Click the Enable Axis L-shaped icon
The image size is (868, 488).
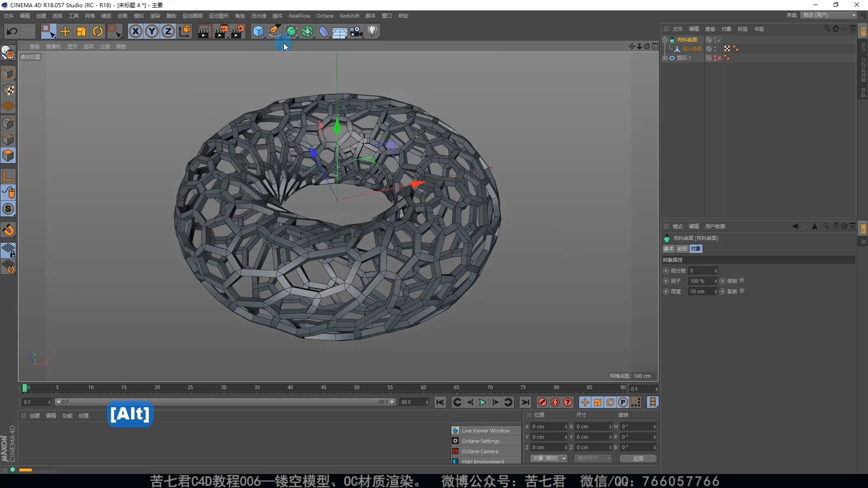[x=8, y=176]
